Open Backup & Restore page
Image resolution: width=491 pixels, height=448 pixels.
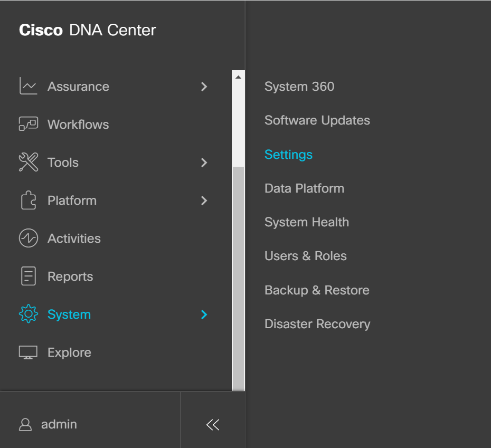[x=317, y=290]
